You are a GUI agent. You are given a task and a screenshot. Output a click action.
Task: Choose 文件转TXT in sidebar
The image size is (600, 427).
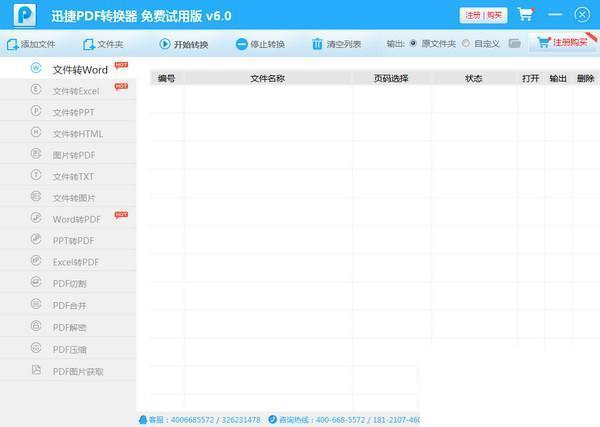coord(68,176)
